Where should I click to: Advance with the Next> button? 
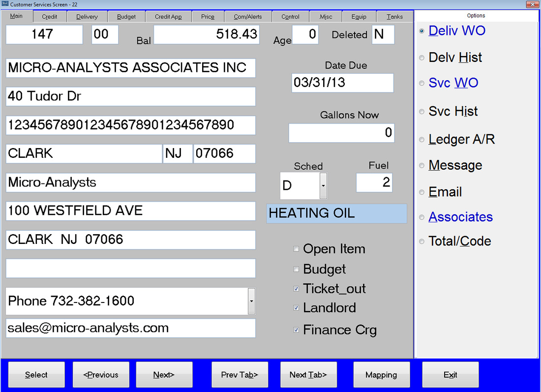(164, 375)
